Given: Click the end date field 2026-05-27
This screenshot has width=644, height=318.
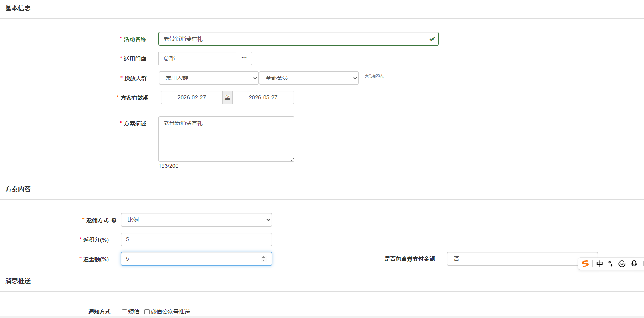Looking at the screenshot, I should coord(263,97).
